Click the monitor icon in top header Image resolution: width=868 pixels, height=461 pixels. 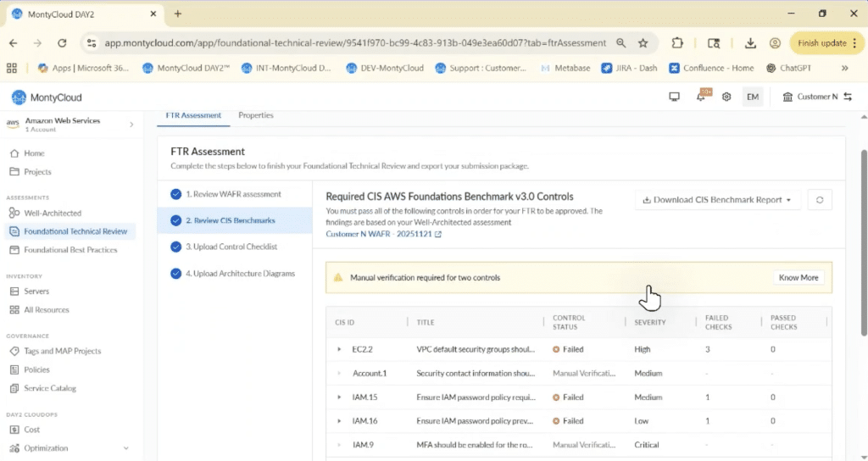(674, 97)
